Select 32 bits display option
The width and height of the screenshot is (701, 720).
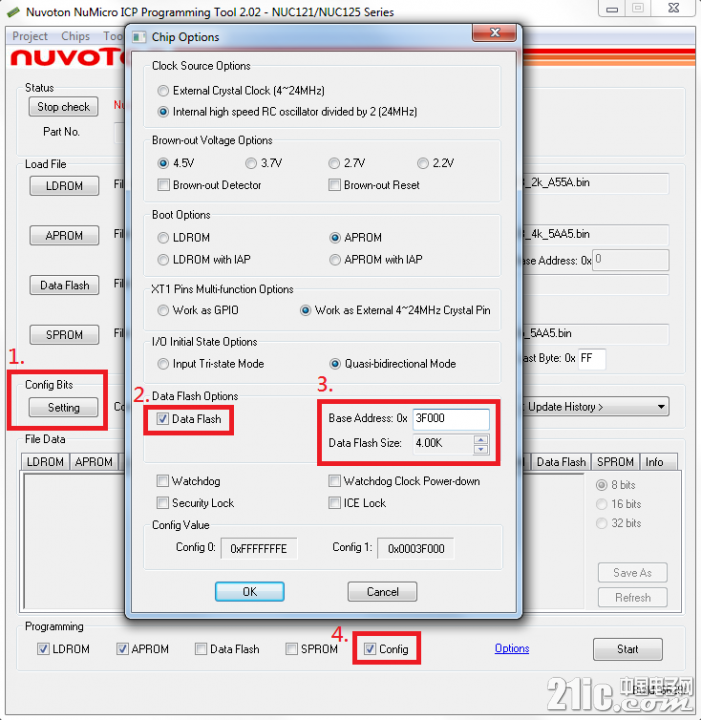click(601, 523)
